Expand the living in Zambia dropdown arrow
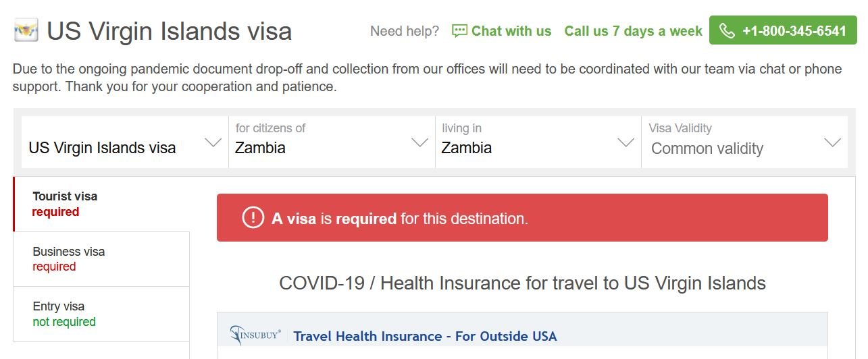 pos(626,142)
